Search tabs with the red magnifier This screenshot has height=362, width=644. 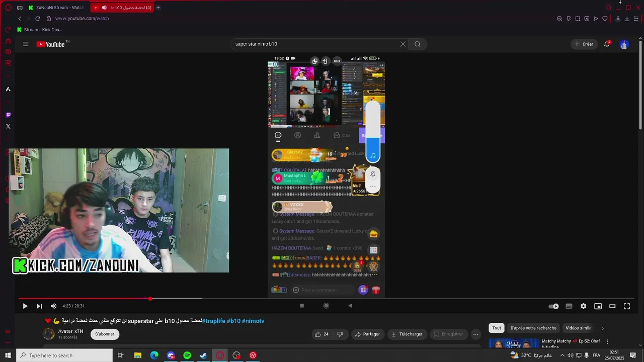coord(609,8)
